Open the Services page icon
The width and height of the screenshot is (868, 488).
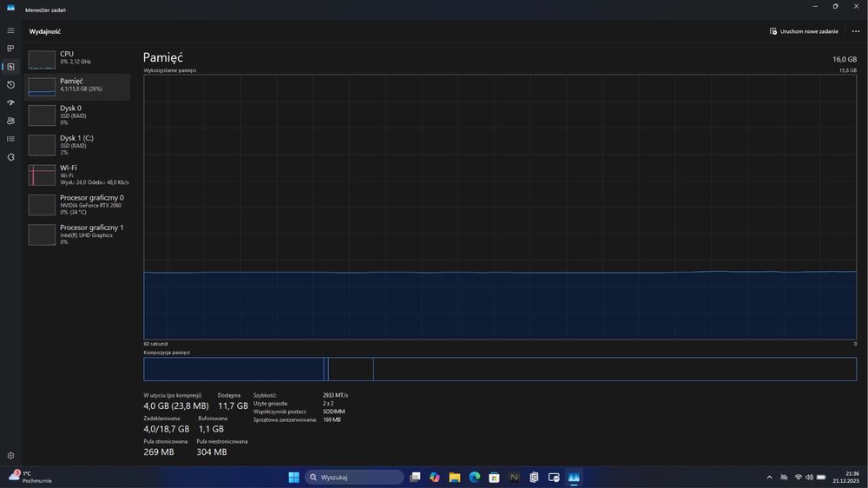[x=10, y=157]
